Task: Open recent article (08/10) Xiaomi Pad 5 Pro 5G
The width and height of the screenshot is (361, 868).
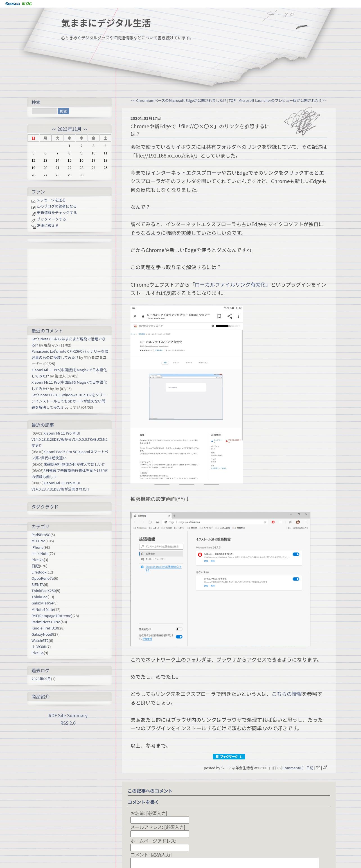Action: click(70, 455)
